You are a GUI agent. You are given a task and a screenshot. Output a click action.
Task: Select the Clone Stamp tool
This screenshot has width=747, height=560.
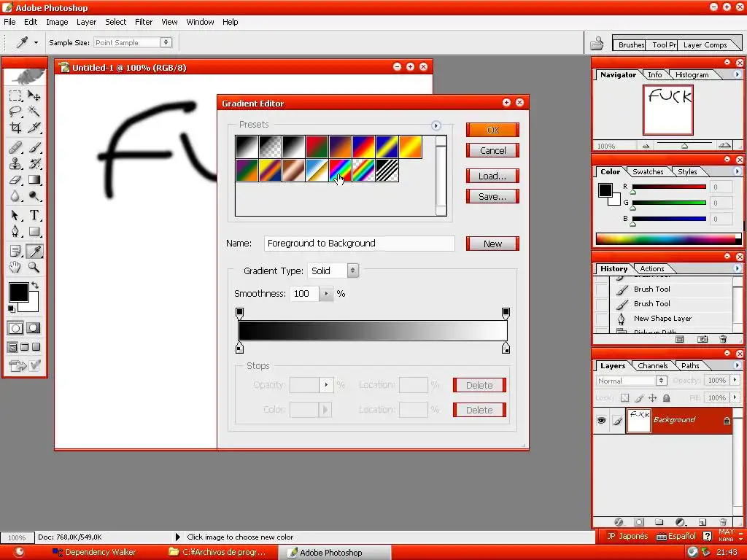pos(15,163)
